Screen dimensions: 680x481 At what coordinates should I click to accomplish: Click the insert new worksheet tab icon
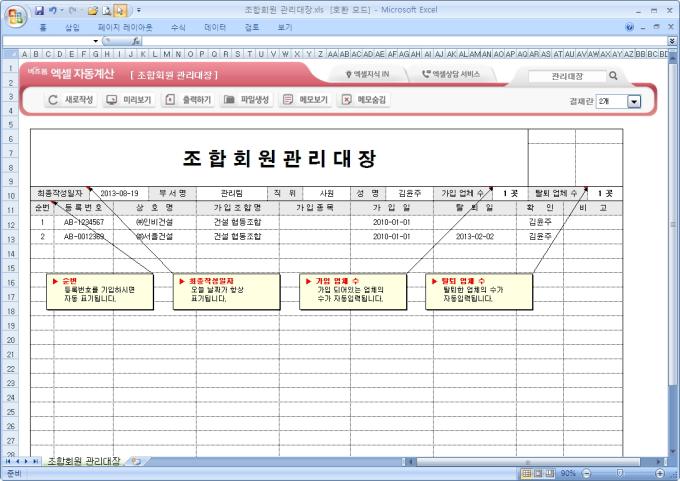(136, 461)
